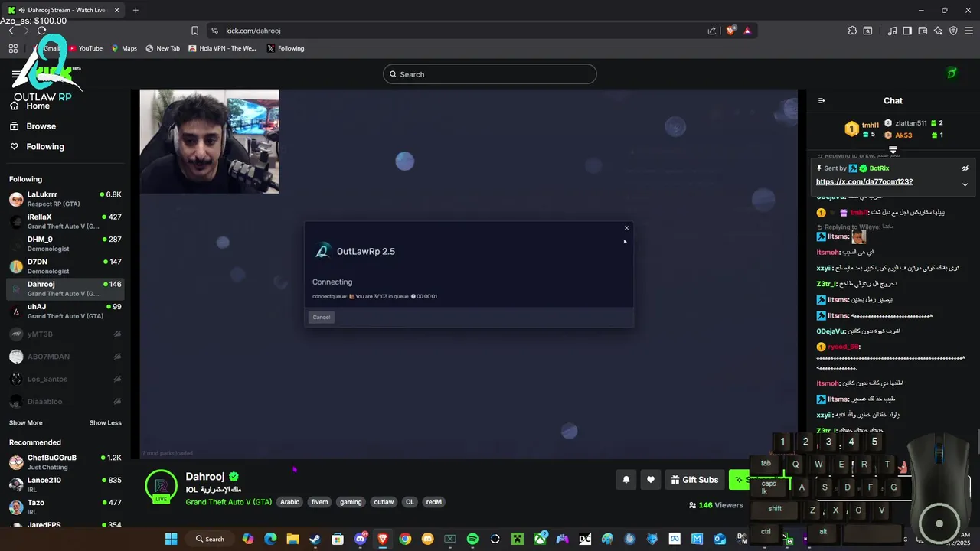Click the Gift Subs button
Viewport: 980px width, 551px height.
[x=694, y=480]
